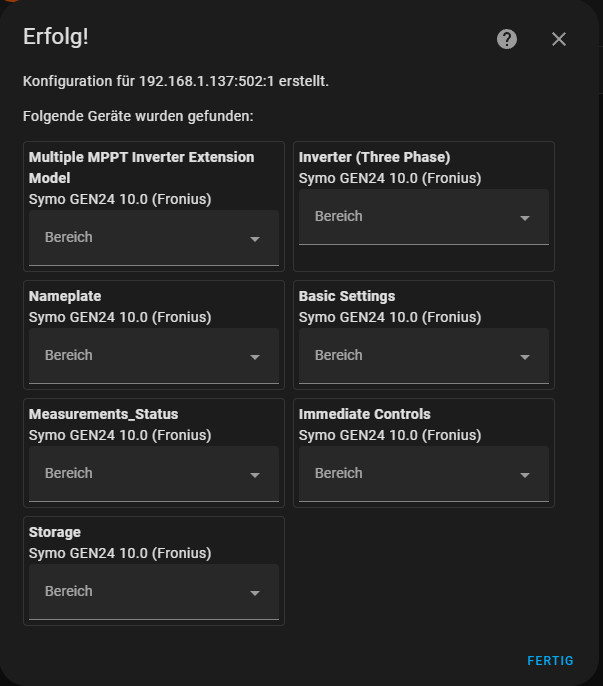Click the Erfolg! dialog title

(56, 37)
